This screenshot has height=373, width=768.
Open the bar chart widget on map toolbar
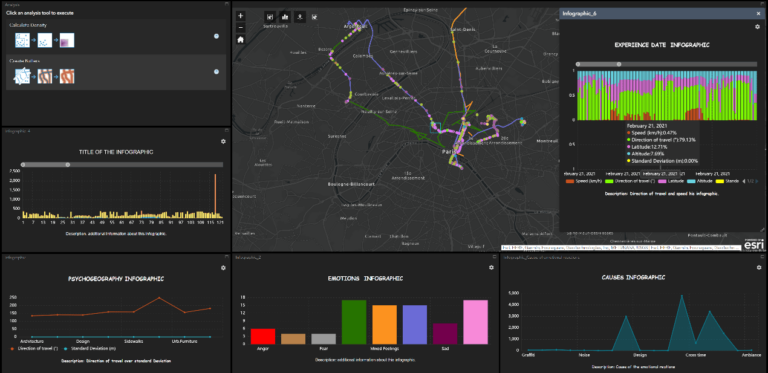pos(285,17)
